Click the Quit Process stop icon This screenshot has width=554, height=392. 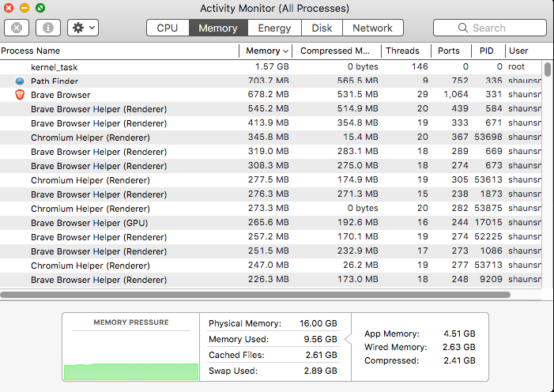click(x=17, y=28)
